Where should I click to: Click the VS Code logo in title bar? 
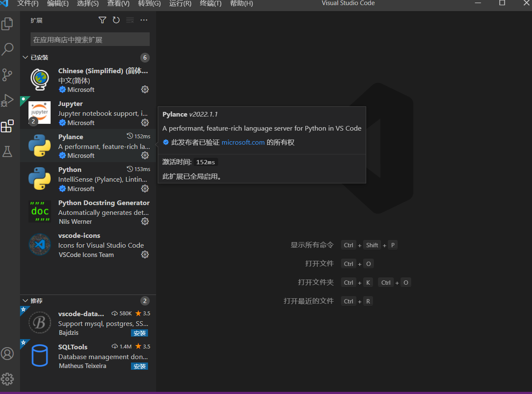[x=5, y=3]
